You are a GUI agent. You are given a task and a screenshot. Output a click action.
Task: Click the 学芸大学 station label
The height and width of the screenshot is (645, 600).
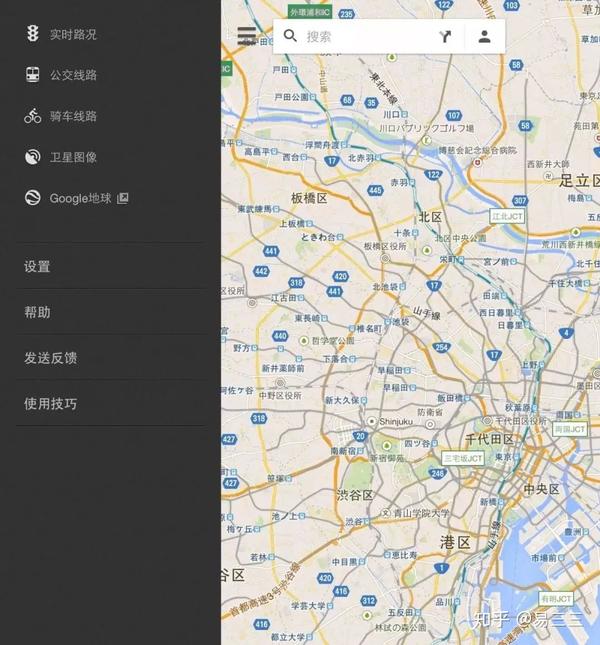point(308,606)
